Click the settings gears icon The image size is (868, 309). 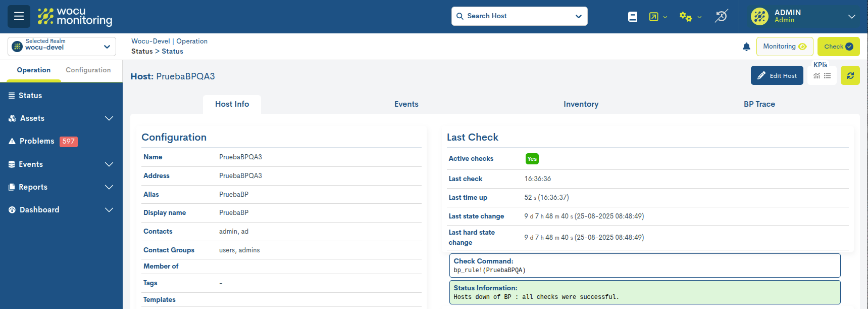tap(685, 17)
